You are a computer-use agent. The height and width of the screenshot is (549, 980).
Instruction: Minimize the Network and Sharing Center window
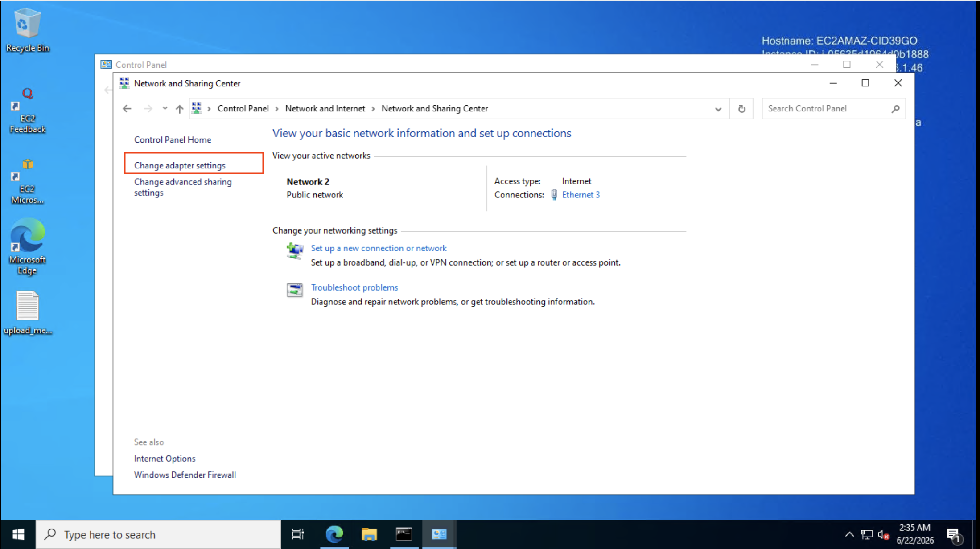(x=833, y=83)
